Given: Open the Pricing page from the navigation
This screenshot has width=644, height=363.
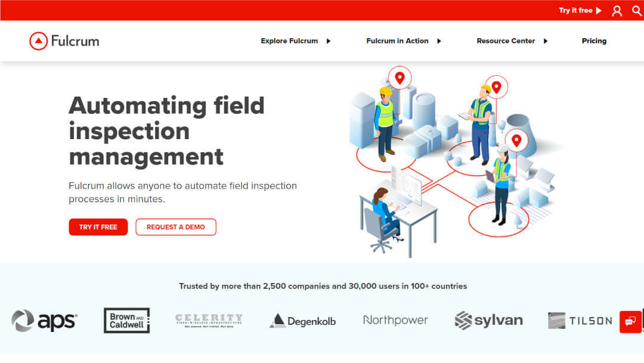Looking at the screenshot, I should pyautogui.click(x=594, y=41).
